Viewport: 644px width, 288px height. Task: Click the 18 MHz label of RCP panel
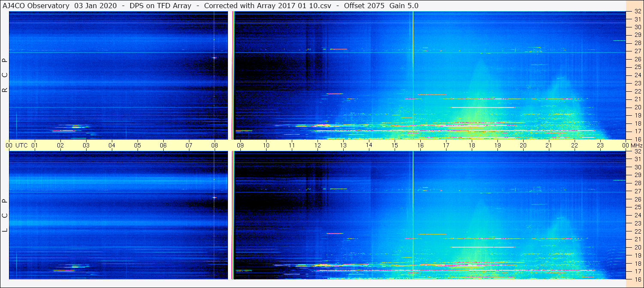(x=638, y=123)
